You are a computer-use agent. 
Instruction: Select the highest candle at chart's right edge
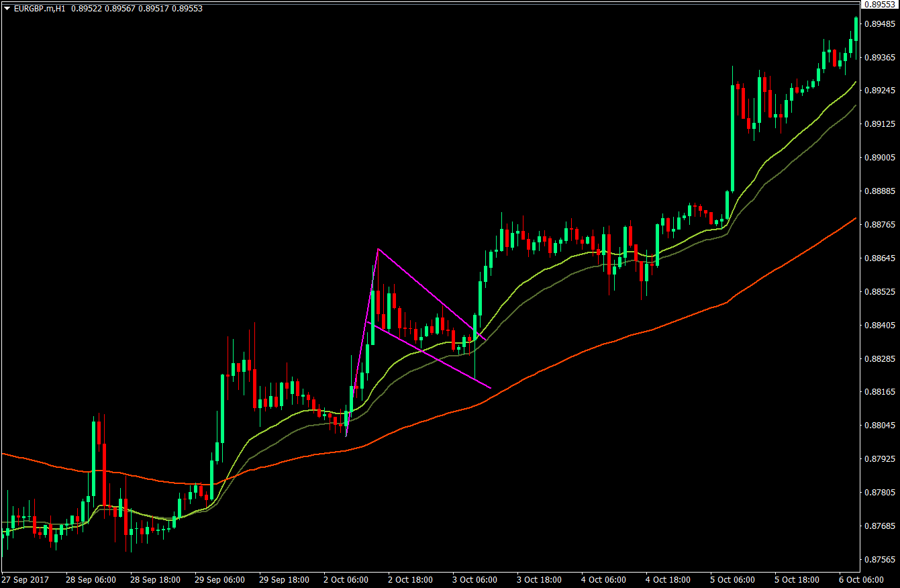coord(856,30)
